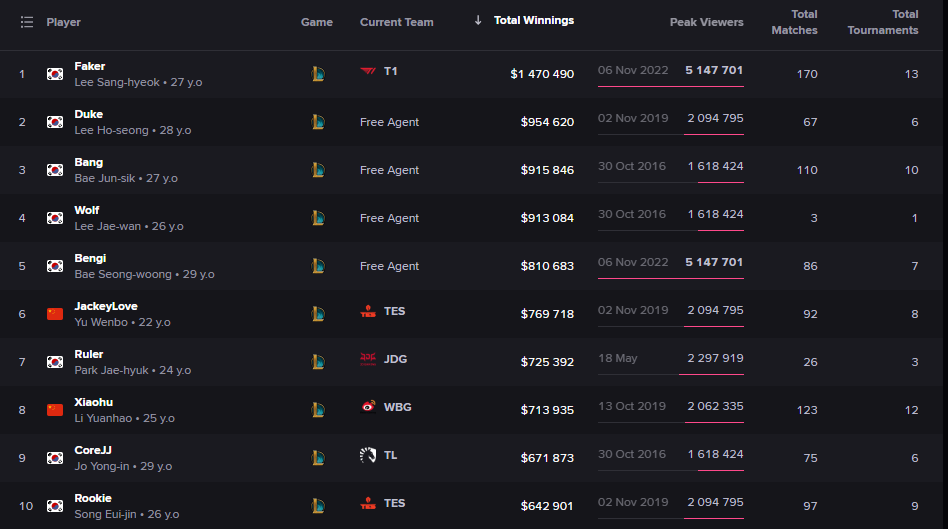Open the Ruler player profile link
Viewport: 948px width, 529px height.
tap(88, 354)
